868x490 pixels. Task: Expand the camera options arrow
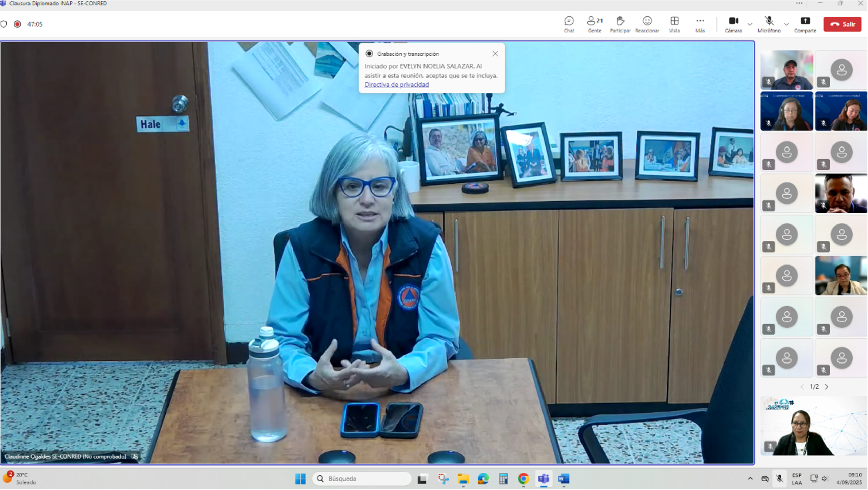tap(750, 24)
